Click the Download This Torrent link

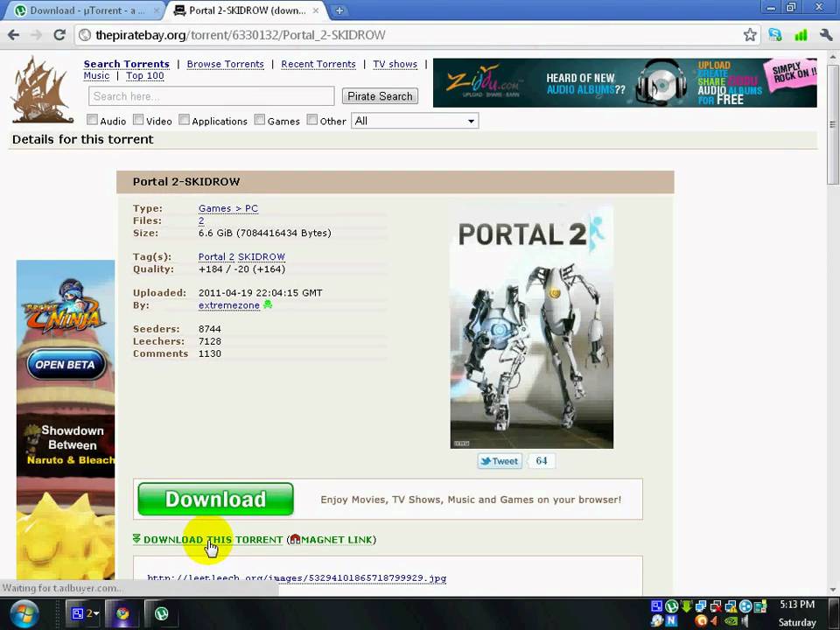click(213, 540)
